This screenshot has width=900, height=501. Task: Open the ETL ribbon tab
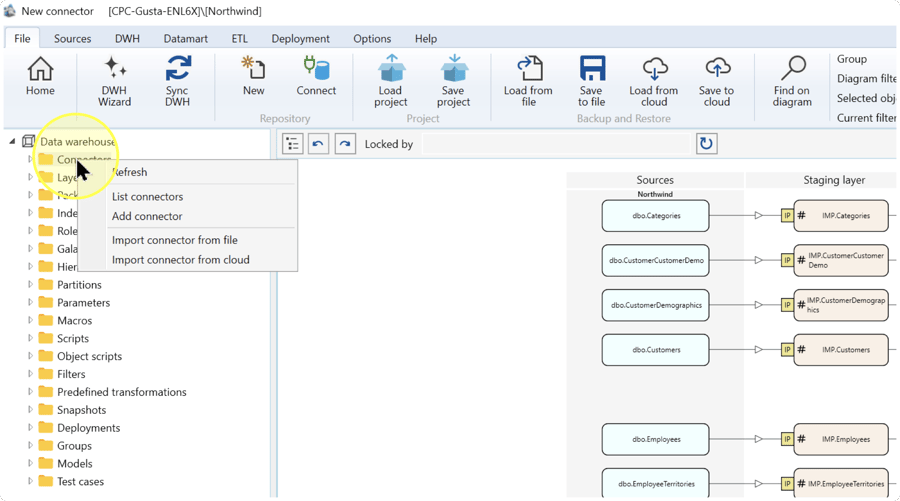(239, 38)
